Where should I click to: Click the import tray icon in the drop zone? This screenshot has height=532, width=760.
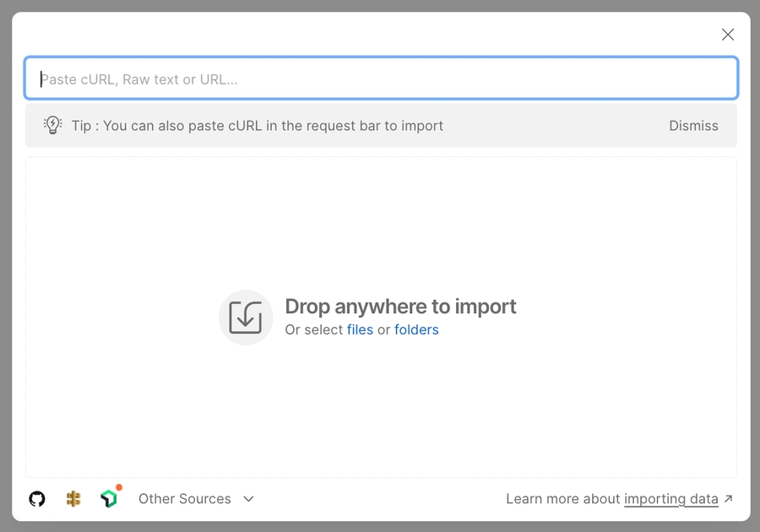click(246, 318)
